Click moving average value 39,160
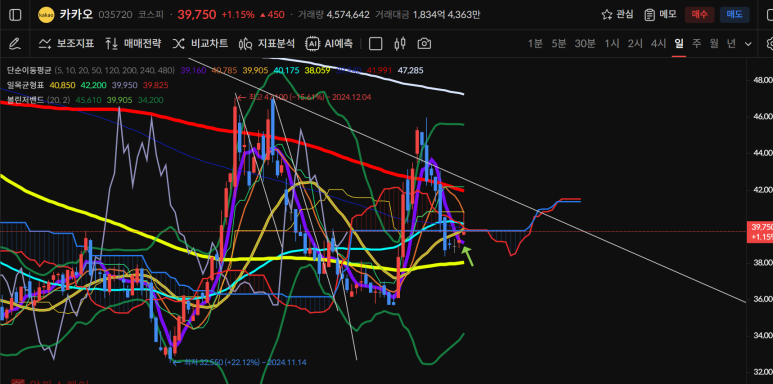The width and height of the screenshot is (773, 384). [193, 71]
